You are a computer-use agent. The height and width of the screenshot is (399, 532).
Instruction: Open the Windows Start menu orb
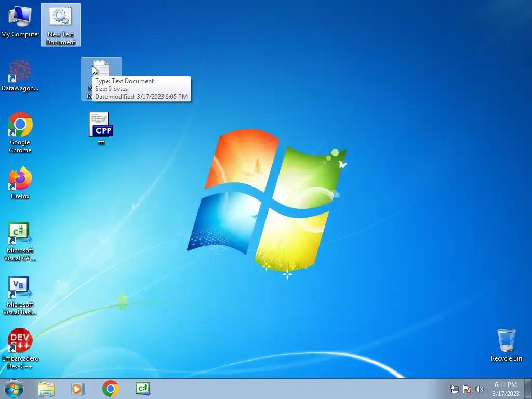(14, 389)
